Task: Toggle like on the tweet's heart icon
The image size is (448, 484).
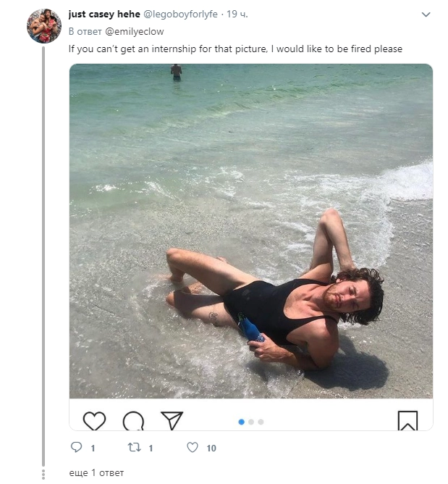Action: click(193, 448)
